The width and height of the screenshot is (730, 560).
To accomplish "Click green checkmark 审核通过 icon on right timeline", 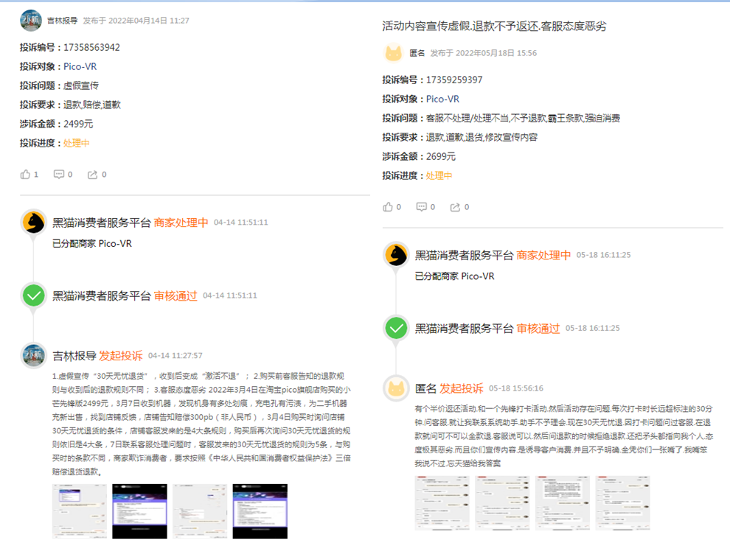I will tap(396, 328).
